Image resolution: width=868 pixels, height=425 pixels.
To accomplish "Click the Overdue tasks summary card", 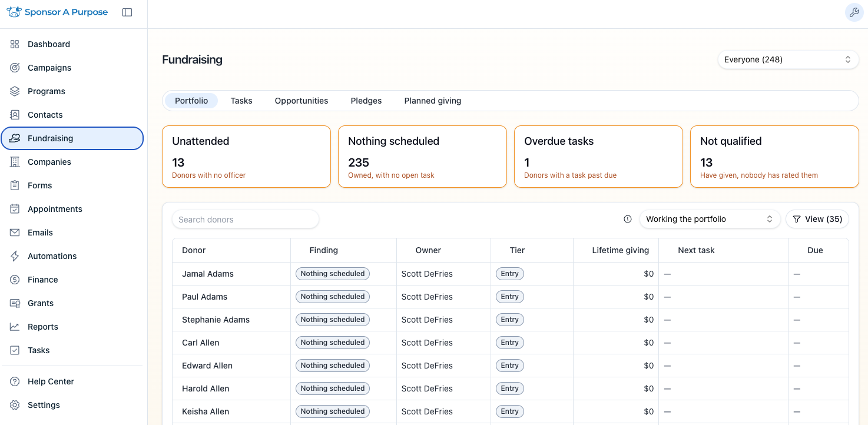I will [x=598, y=157].
